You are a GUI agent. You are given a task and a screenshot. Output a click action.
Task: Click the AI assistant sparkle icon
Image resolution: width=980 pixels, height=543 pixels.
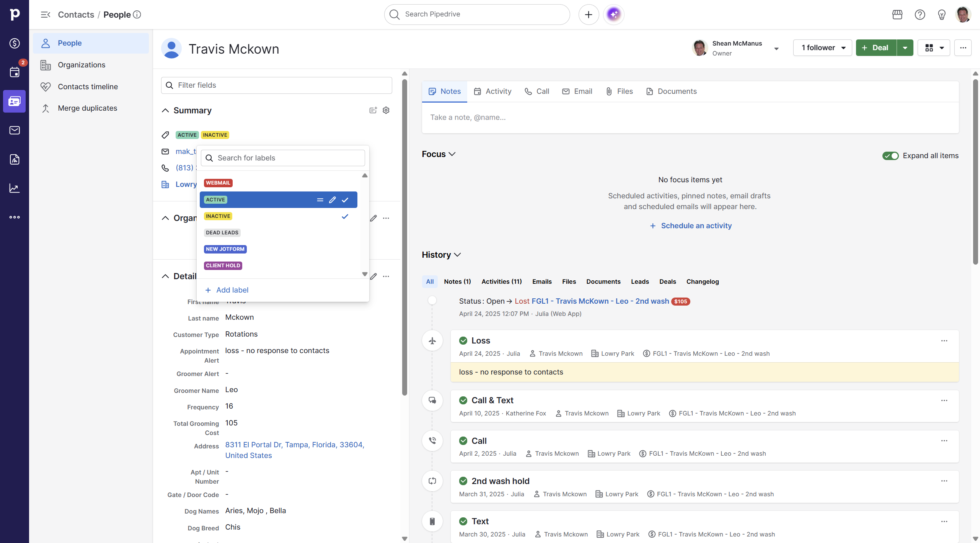pos(613,15)
